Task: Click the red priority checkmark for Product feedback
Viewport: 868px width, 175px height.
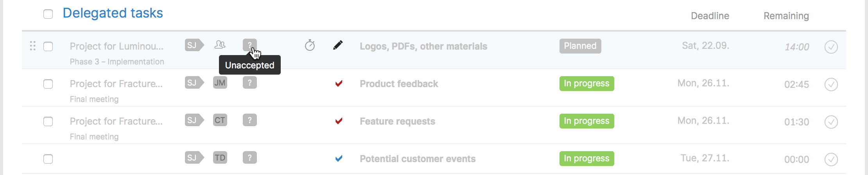Action: (x=339, y=83)
